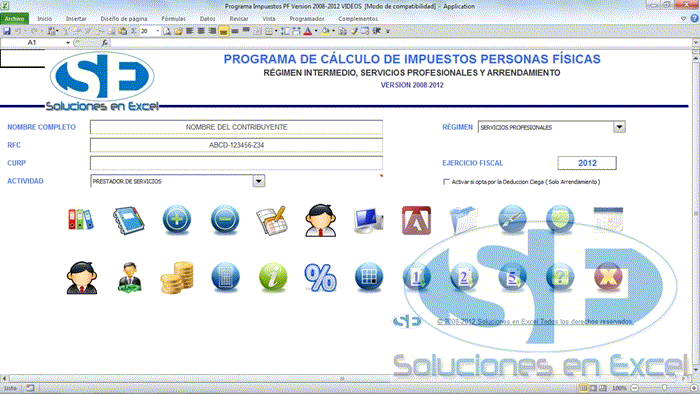Screen dimensions: 700x394
Task: Open the Archivo tab
Action: pos(14,19)
